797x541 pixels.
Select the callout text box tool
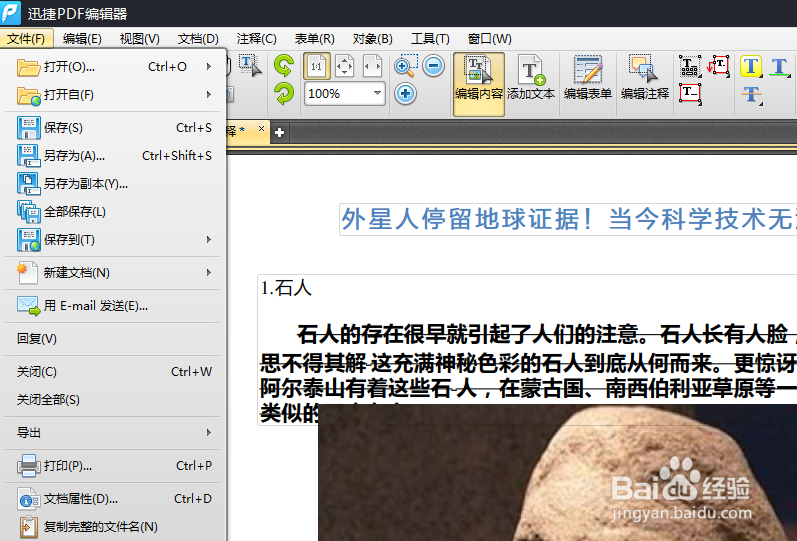(x=718, y=66)
